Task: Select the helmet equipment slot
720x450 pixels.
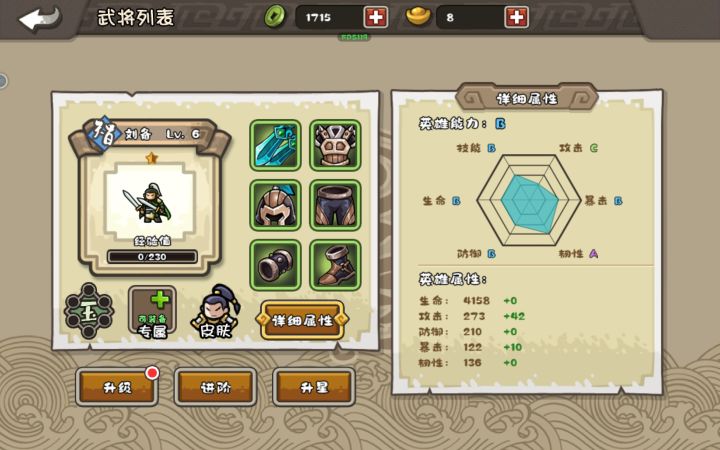Action: click(x=275, y=205)
